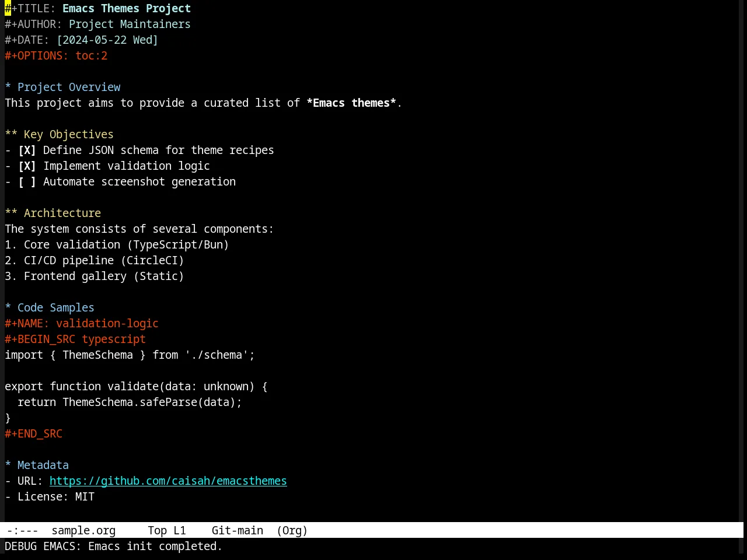Click the '#+DATE:' keyword

[27, 40]
